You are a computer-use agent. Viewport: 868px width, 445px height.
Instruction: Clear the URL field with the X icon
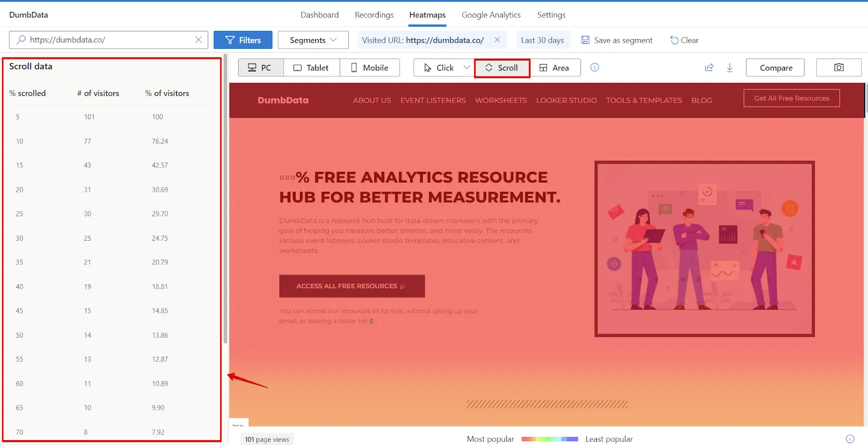[x=199, y=40]
